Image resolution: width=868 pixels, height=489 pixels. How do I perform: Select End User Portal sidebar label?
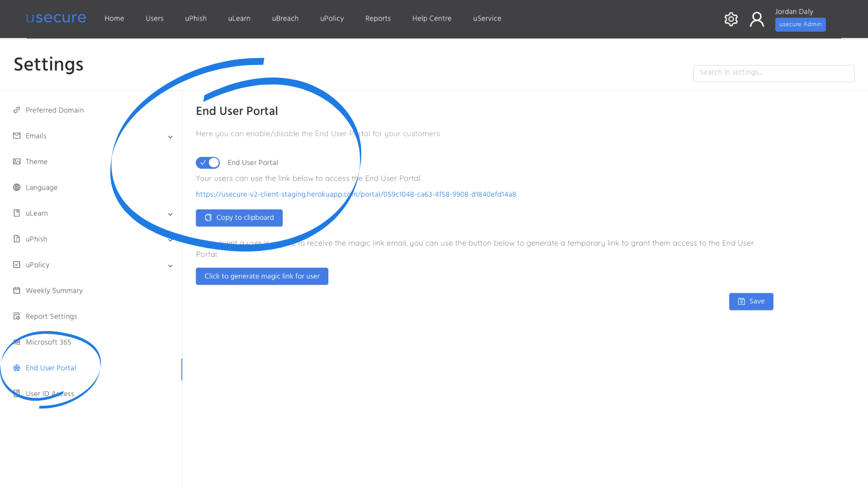pos(51,368)
